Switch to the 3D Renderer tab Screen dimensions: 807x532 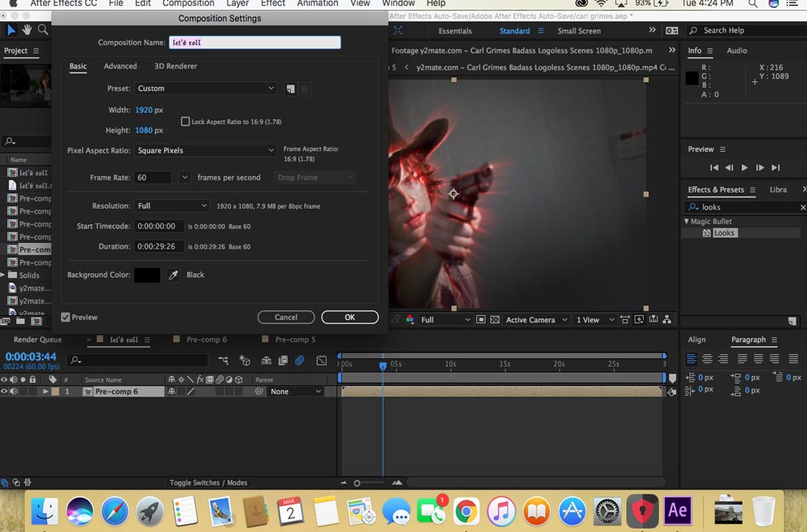(176, 66)
